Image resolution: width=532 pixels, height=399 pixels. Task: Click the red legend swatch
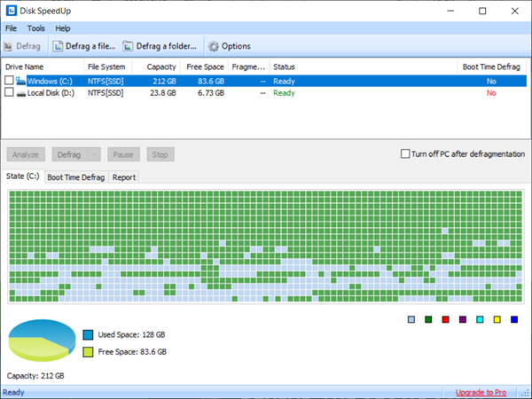coord(446,319)
